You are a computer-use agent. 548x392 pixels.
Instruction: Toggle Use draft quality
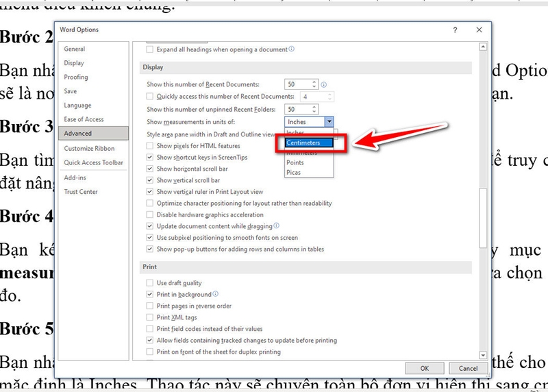[x=149, y=282]
